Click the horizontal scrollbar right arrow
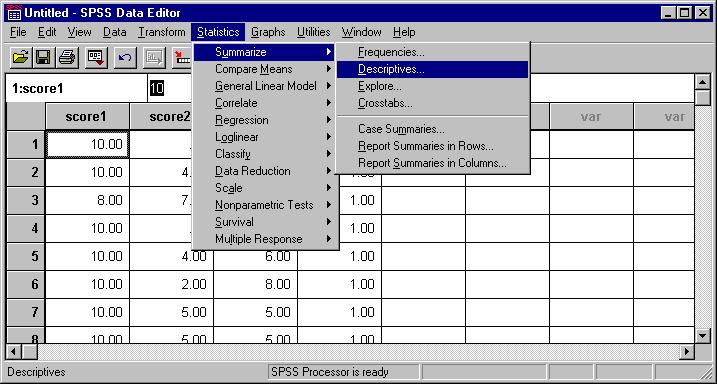The image size is (717, 384). click(x=687, y=352)
